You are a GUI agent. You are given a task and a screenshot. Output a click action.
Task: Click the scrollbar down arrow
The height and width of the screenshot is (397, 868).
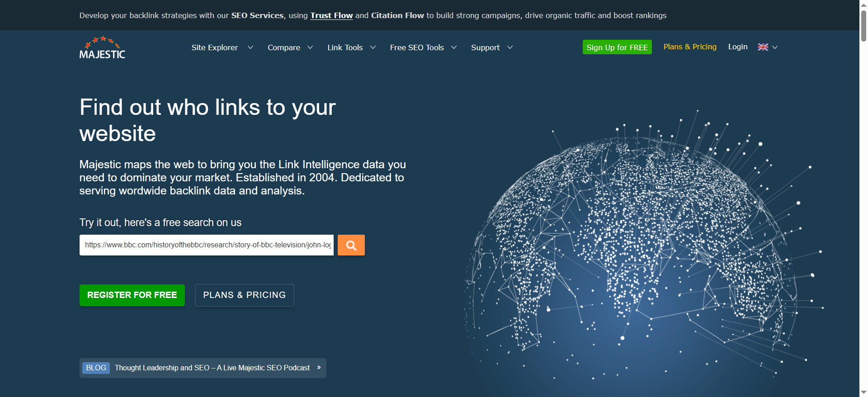click(863, 392)
